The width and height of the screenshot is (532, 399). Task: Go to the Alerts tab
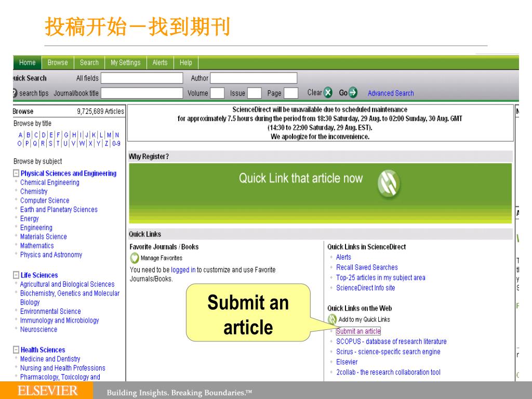point(160,63)
